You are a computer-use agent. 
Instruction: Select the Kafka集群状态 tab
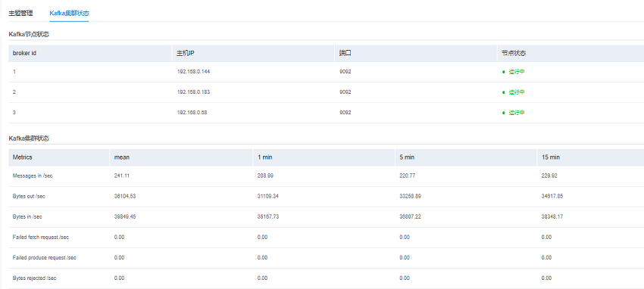[x=70, y=13]
